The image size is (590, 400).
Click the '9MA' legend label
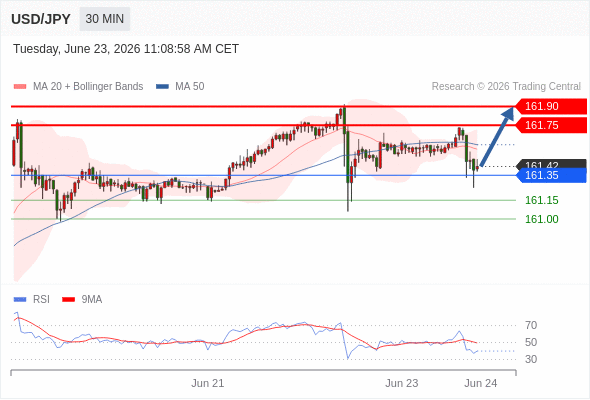pos(92,300)
